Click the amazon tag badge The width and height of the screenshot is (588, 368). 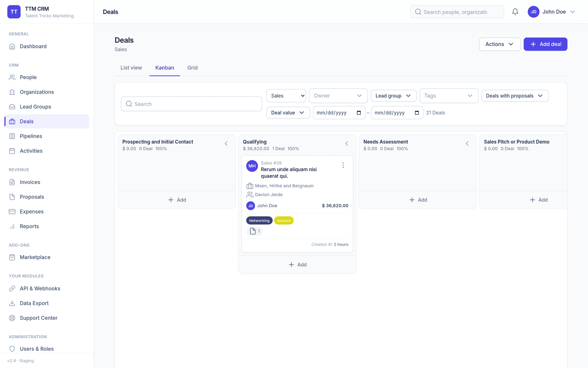coord(284,220)
